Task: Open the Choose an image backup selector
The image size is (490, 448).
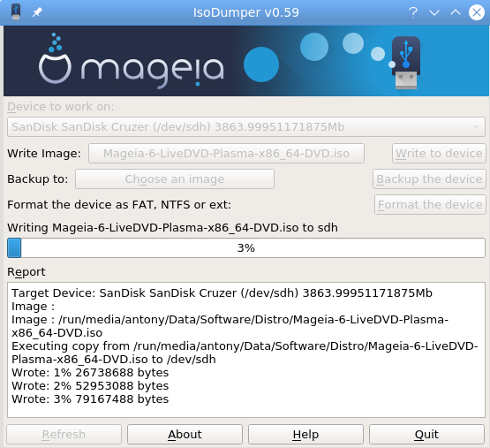Action: [175, 179]
